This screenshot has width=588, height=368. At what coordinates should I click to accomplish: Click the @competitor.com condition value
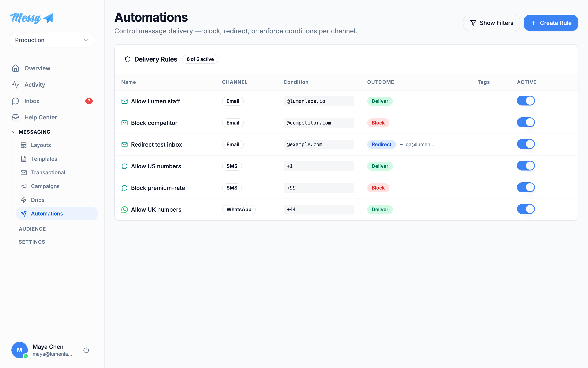319,123
